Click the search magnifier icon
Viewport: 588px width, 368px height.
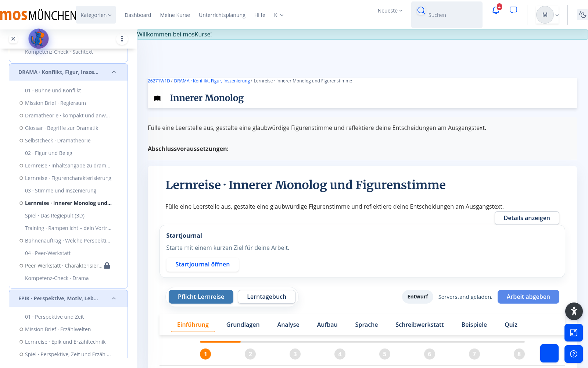tap(421, 10)
